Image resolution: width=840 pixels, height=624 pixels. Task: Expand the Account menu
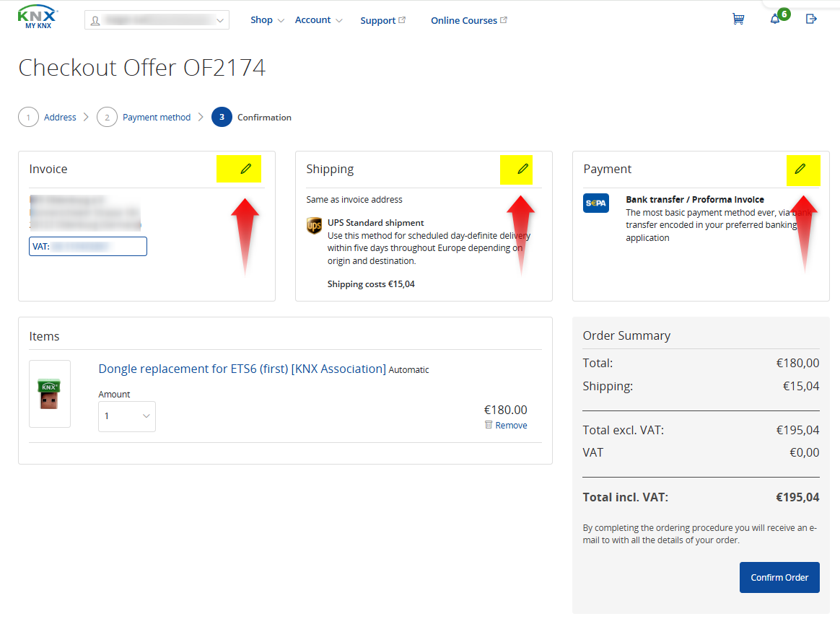[318, 19]
